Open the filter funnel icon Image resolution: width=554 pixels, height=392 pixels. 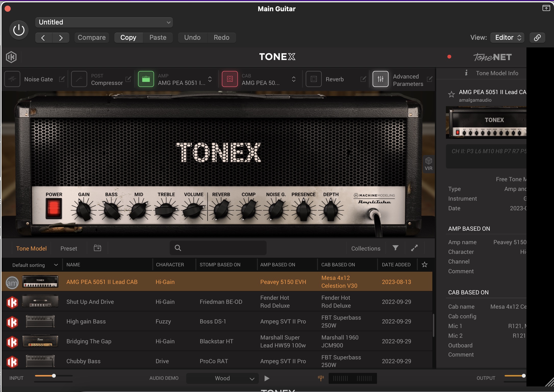(x=395, y=248)
